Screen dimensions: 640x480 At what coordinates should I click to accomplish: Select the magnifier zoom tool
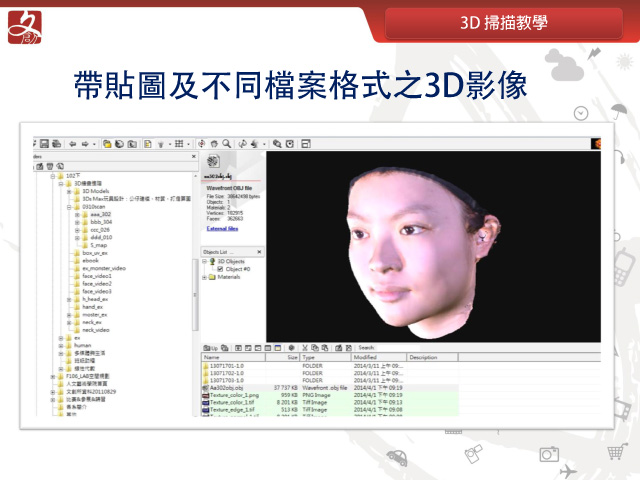227,144
